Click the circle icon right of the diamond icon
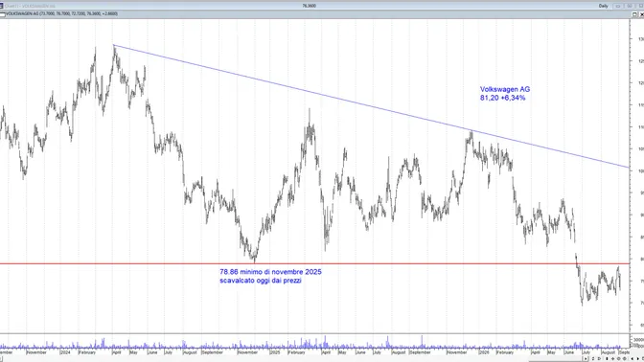This screenshot has width=644, height=362. tap(618, 359)
